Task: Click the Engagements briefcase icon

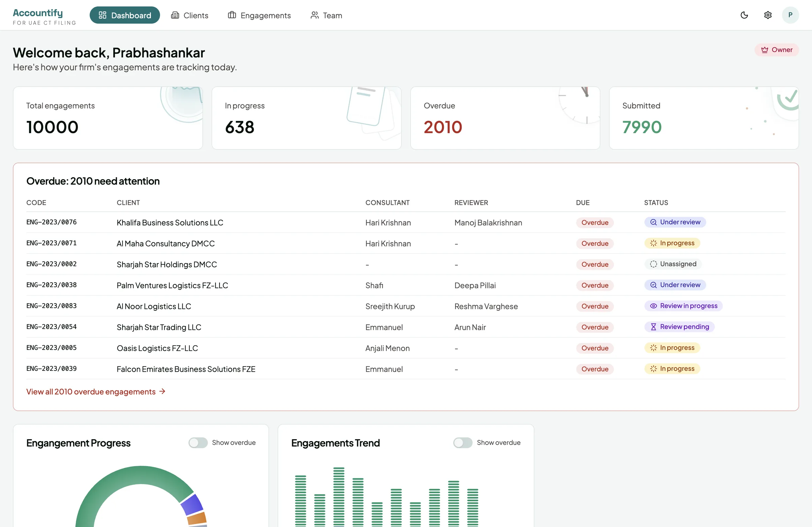Action: click(232, 15)
